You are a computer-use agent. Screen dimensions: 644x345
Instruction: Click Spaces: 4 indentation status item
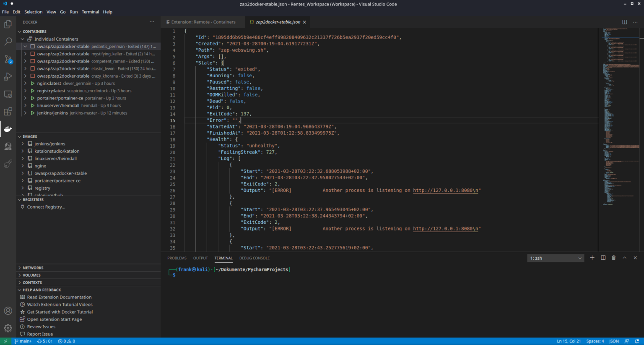(595, 341)
